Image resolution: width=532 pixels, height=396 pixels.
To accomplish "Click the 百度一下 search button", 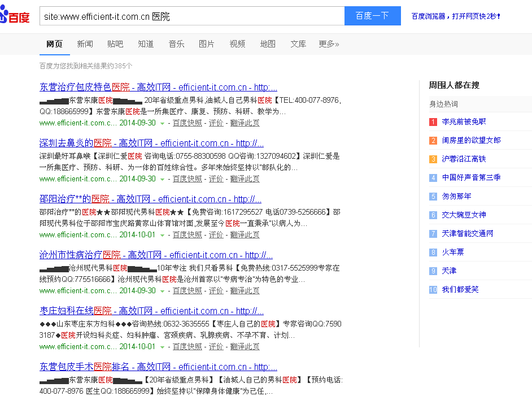I will 372,16.
